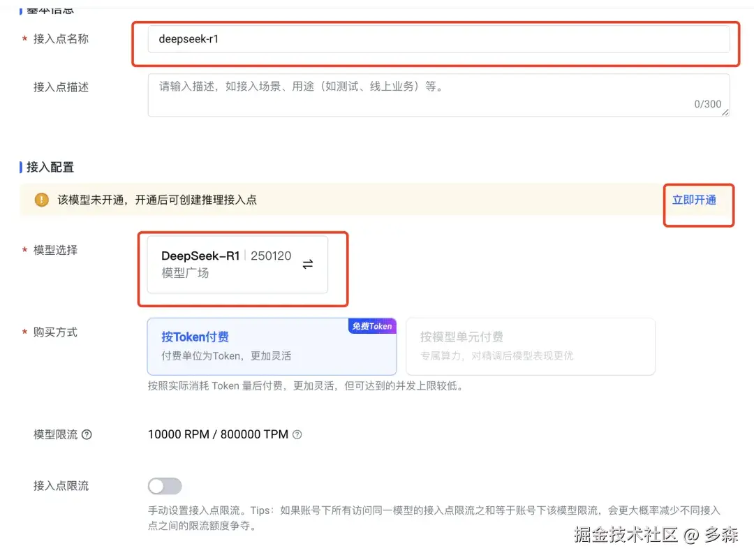Click the 模型广场 text under DeepSeek-R1
The width and height of the screenshot is (754, 560).
185,273
